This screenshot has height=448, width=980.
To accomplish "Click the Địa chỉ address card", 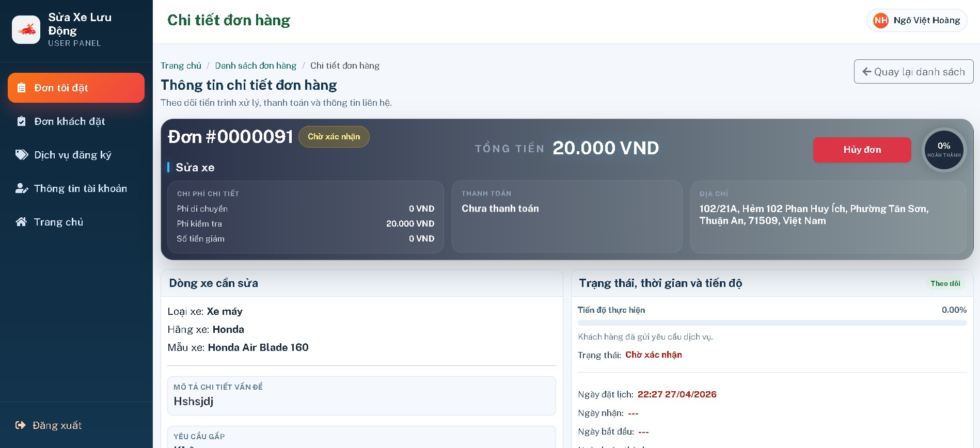I will point(828,217).
